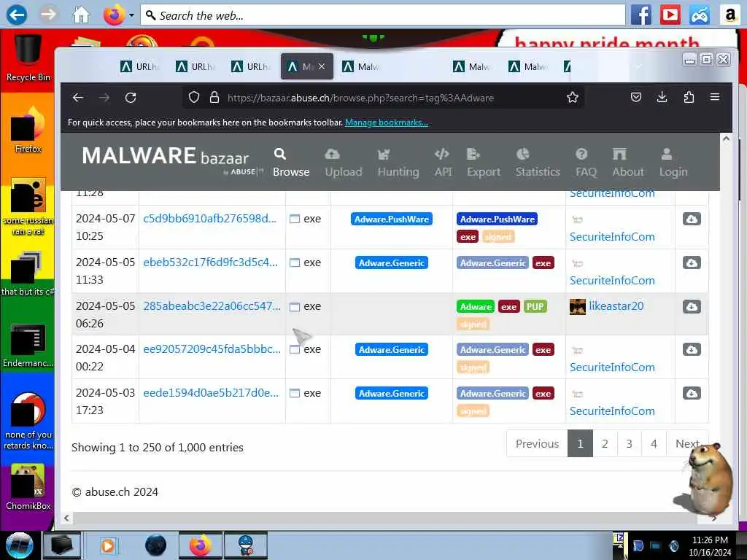Open the Login navigation item
The width and height of the screenshot is (747, 560).
click(673, 163)
